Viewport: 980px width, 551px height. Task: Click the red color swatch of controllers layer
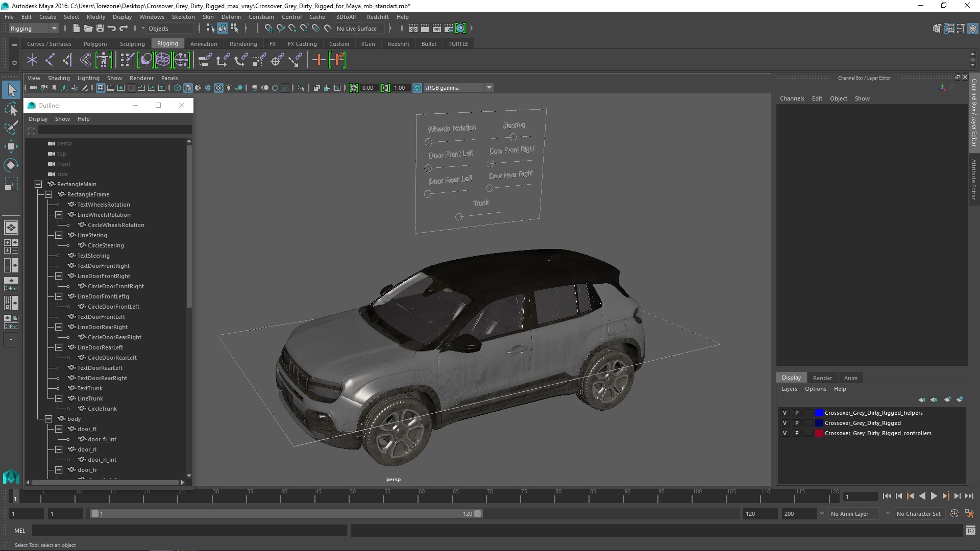[x=819, y=433]
